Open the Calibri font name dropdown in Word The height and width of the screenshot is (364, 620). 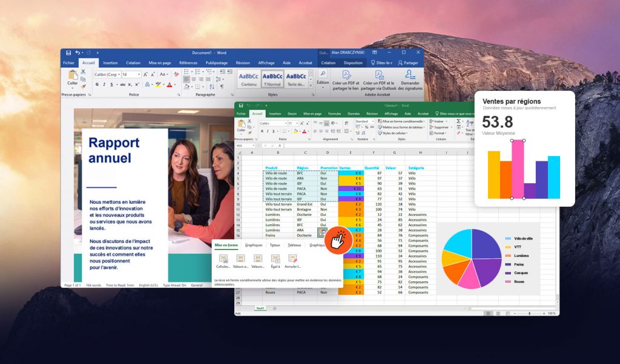click(x=119, y=74)
